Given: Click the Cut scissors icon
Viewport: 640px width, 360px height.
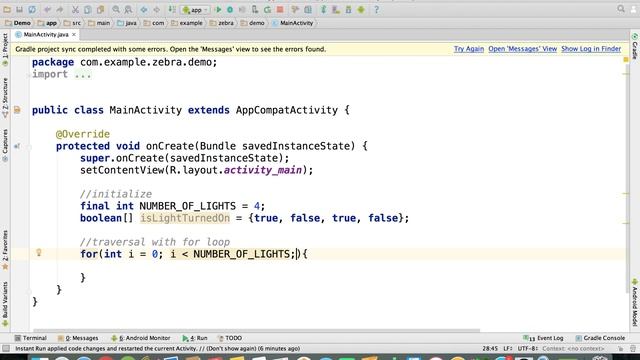Looking at the screenshot, I should click(75, 9).
